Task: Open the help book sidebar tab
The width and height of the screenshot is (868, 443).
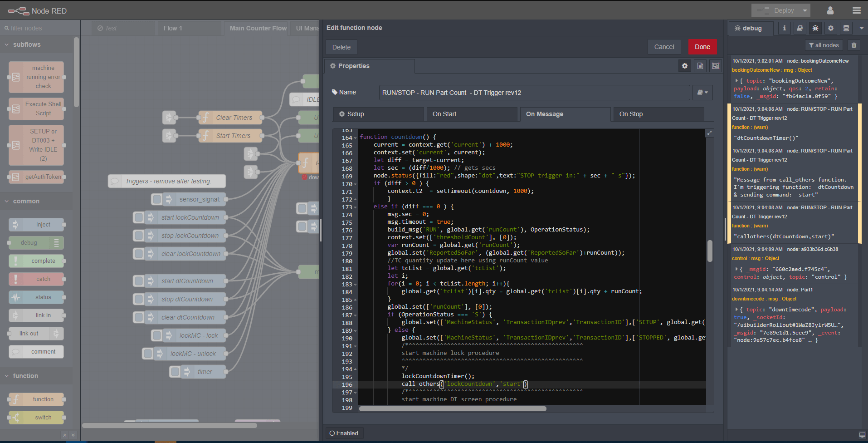Action: (x=800, y=28)
